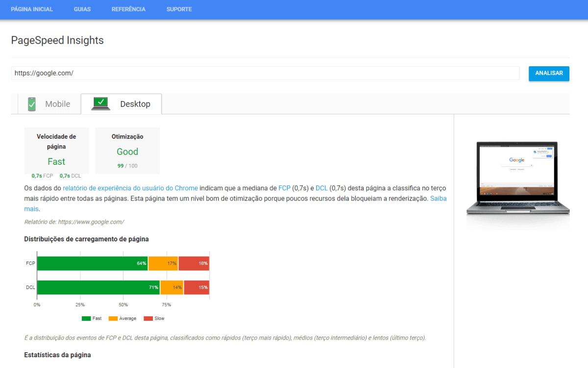Click the red Slow legend swatch
This screenshot has width=588, height=368.
point(148,318)
